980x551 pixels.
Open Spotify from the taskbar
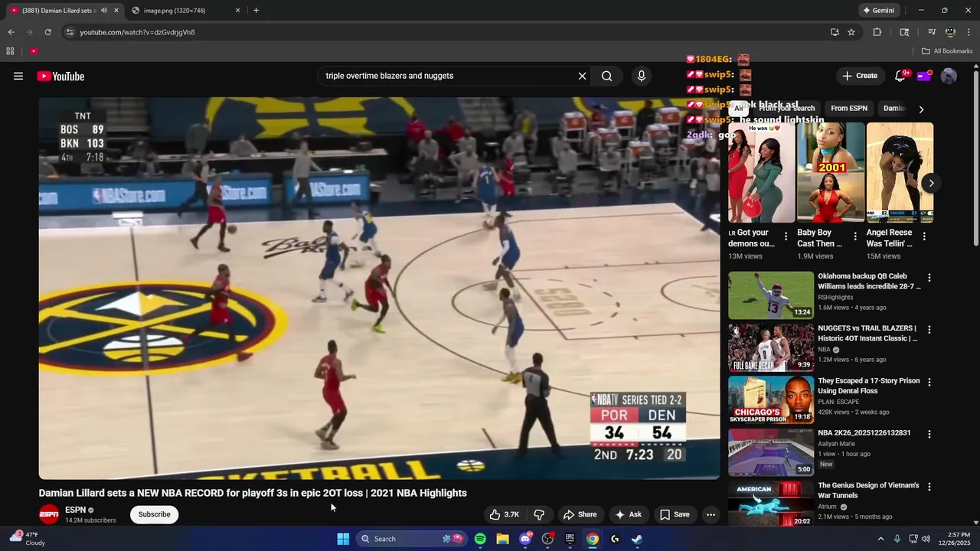coord(480,539)
